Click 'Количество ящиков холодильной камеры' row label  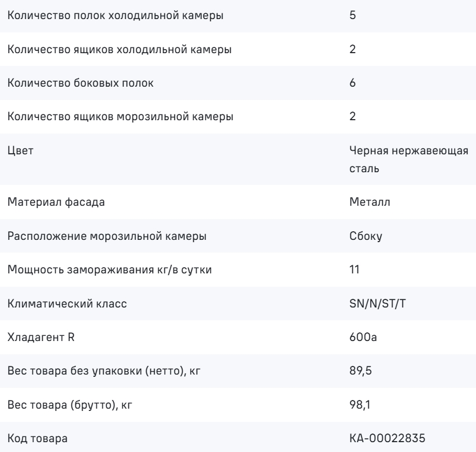pyautogui.click(x=119, y=50)
